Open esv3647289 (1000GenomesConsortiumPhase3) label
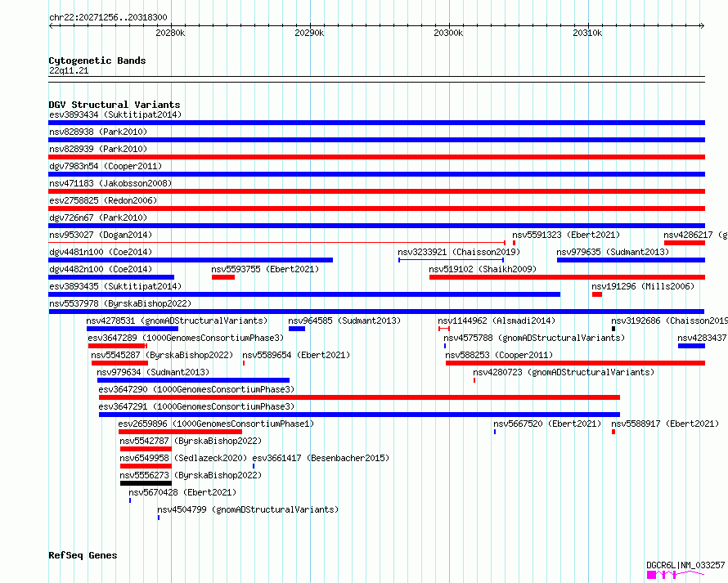728x583 pixels. pos(186,338)
